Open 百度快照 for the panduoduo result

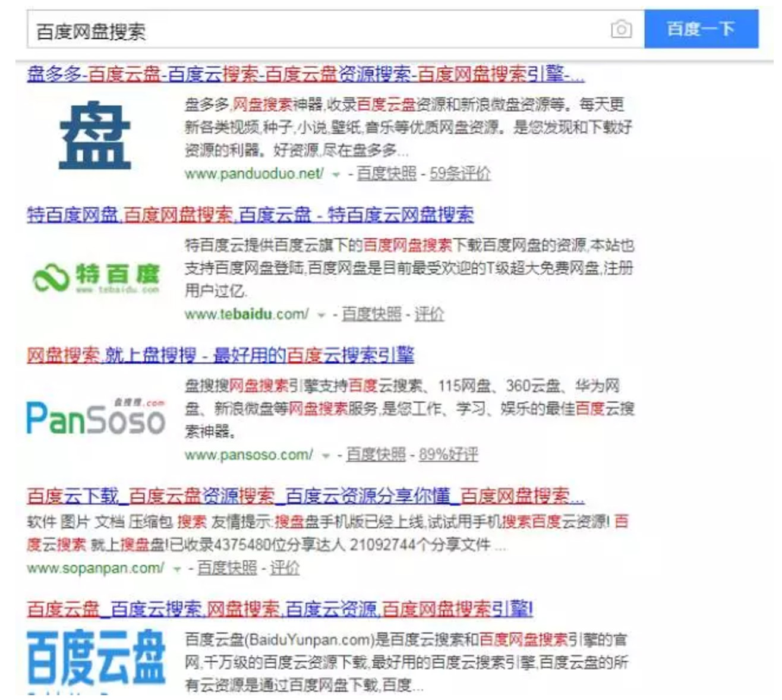click(386, 174)
